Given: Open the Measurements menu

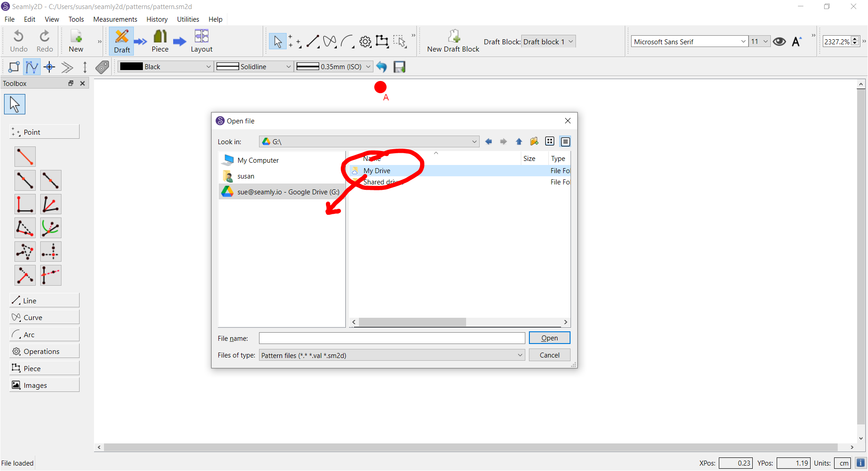Looking at the screenshot, I should (x=115, y=19).
